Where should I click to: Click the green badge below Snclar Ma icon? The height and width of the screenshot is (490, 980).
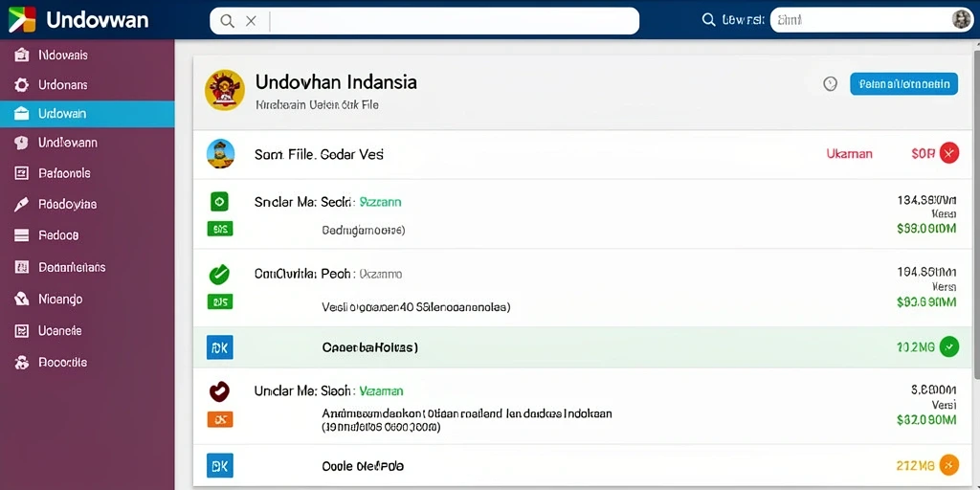pos(219,229)
